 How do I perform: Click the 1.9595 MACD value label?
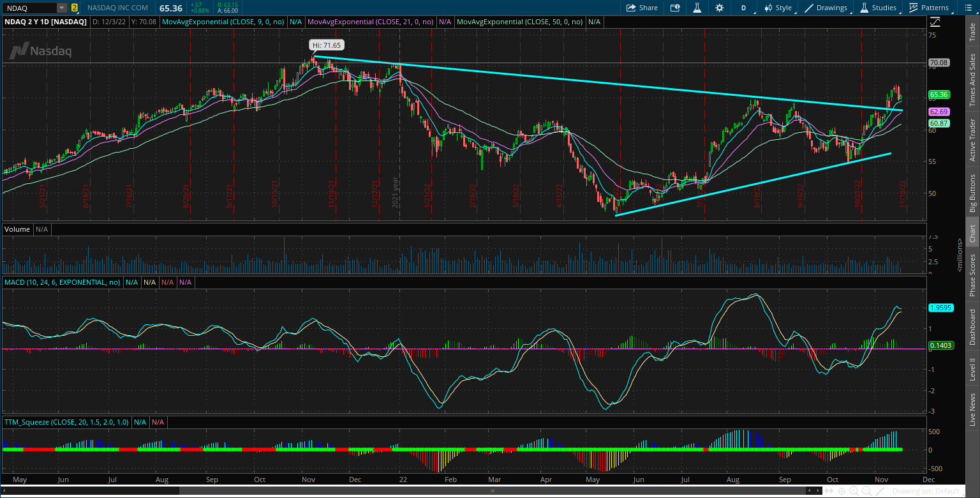(x=940, y=307)
